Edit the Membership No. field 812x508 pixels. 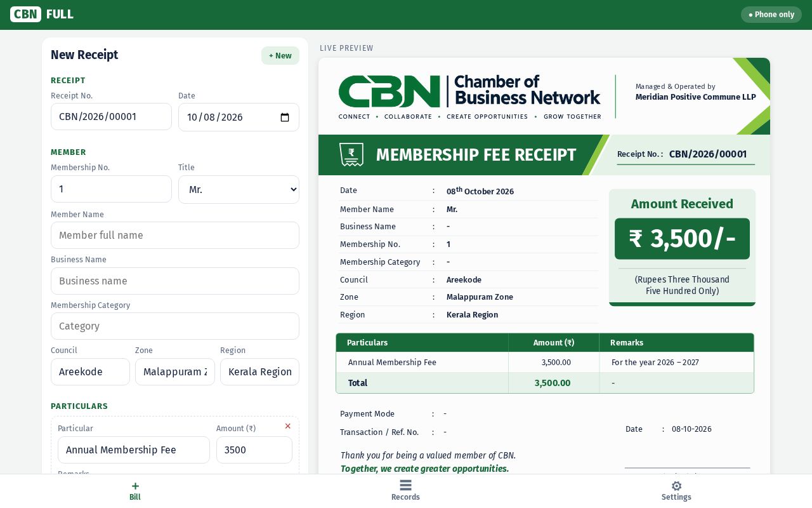[x=111, y=189]
